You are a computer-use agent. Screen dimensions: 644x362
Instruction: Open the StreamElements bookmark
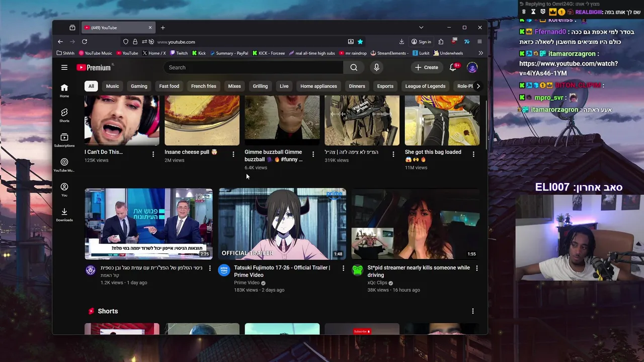point(388,53)
